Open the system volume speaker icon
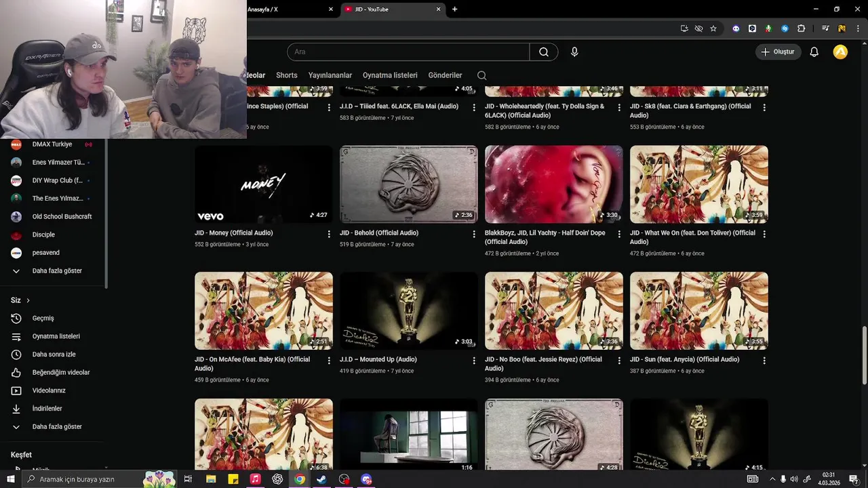 (794, 479)
